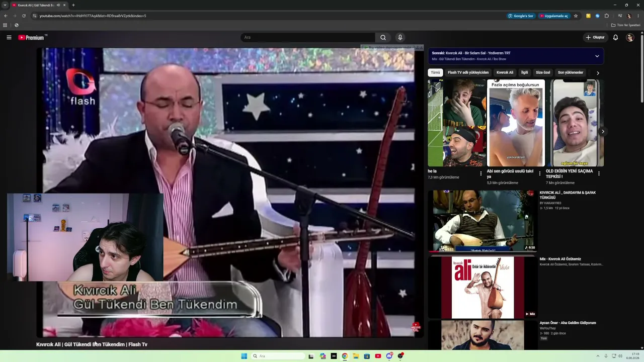Show more filter chips with arrow
This screenshot has height=362, width=644.
click(x=598, y=73)
